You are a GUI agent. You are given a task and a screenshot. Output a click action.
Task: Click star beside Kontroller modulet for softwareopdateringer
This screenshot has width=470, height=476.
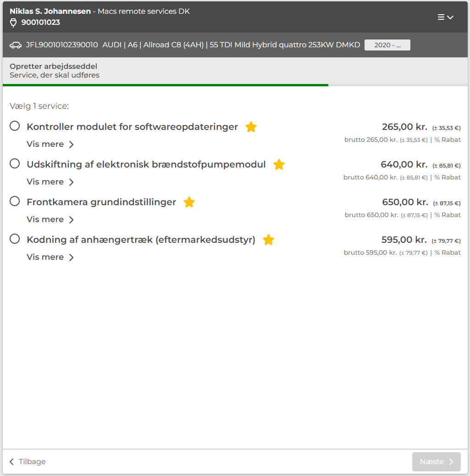click(251, 127)
